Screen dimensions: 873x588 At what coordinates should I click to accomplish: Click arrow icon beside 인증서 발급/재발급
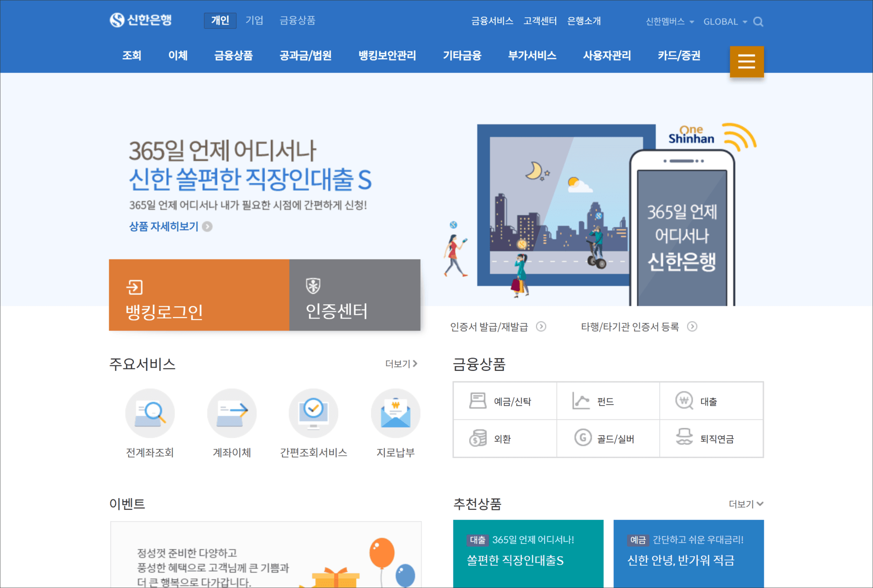click(x=541, y=326)
